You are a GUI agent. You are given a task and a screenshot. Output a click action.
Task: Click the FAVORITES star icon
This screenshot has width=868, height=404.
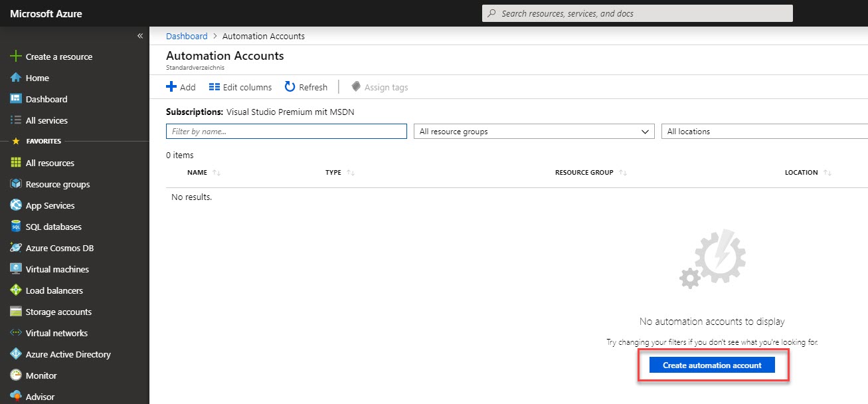tap(16, 142)
